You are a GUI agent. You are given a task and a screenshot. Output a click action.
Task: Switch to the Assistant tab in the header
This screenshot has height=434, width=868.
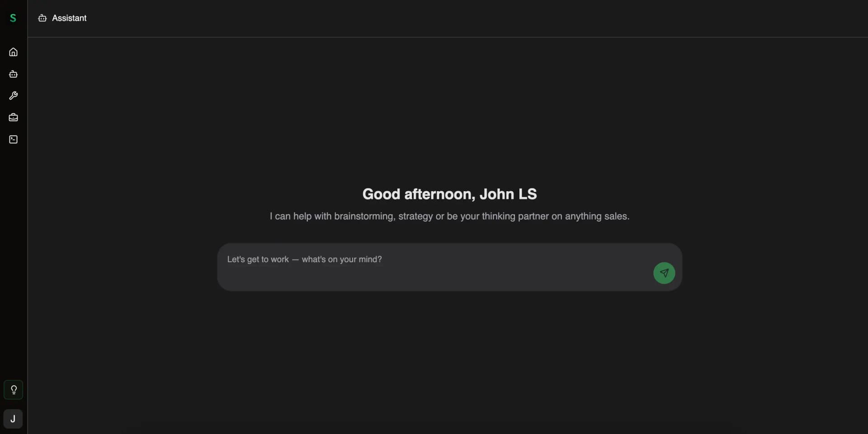coord(62,18)
